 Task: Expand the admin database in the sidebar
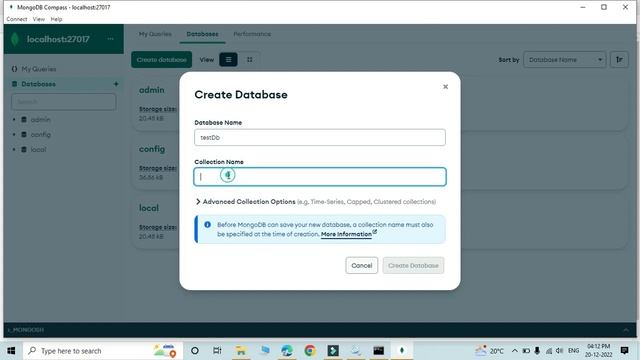click(x=14, y=120)
